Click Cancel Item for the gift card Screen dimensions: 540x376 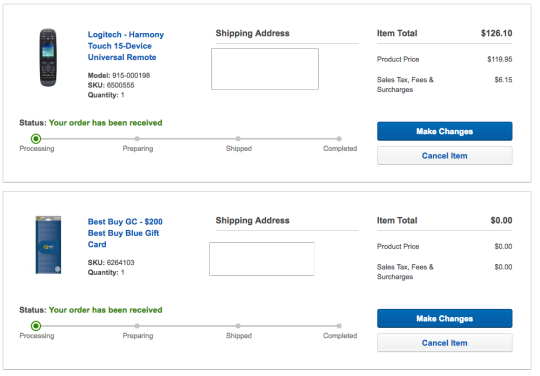pos(445,343)
